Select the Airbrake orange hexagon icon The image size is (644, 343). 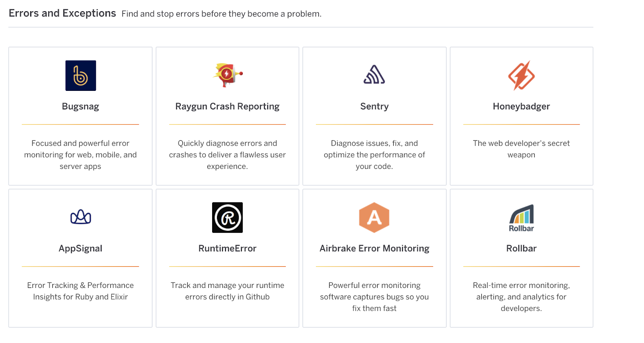(x=374, y=218)
